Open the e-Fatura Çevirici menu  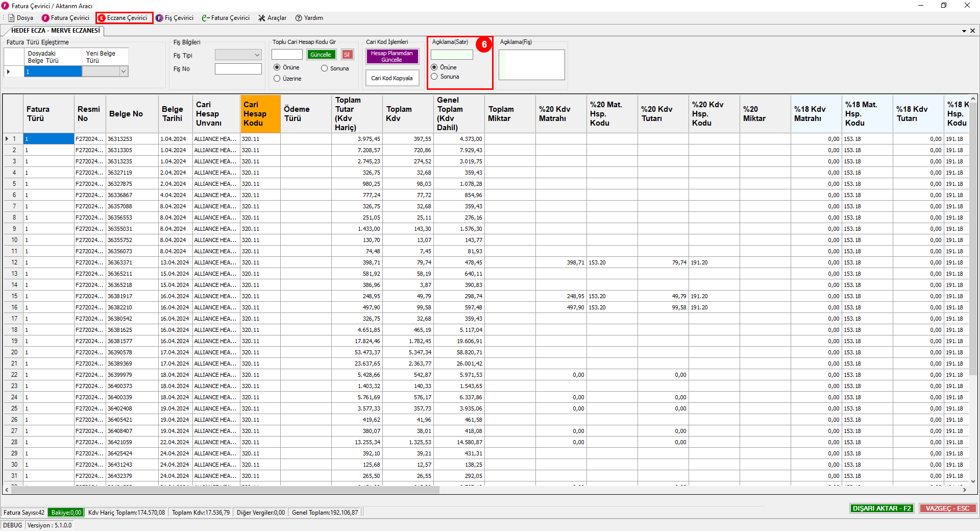(226, 18)
